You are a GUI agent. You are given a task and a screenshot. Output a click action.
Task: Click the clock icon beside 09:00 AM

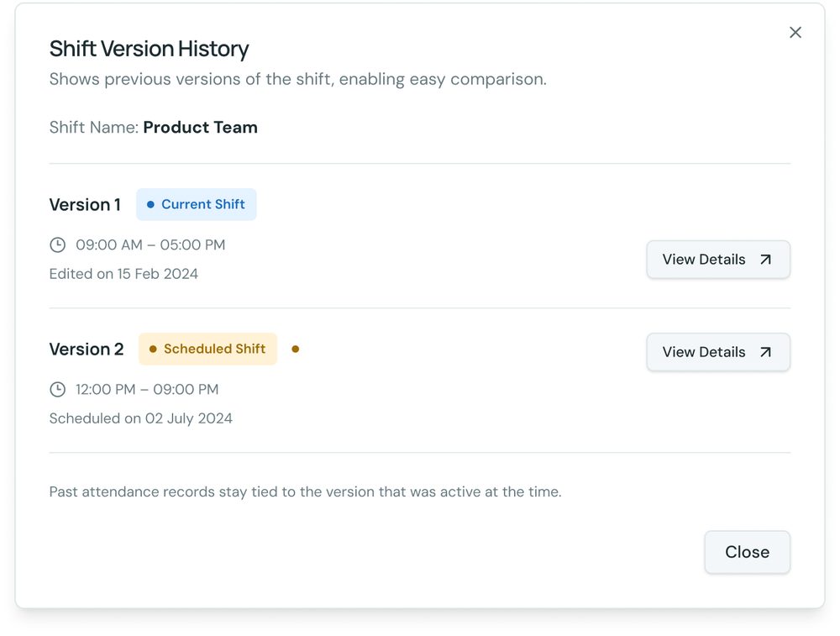(57, 244)
